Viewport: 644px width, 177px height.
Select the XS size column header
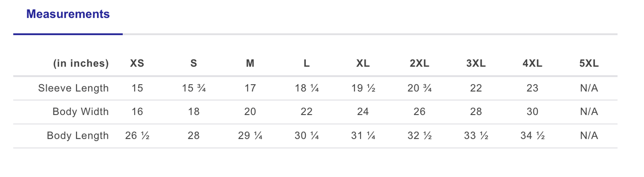(137, 63)
